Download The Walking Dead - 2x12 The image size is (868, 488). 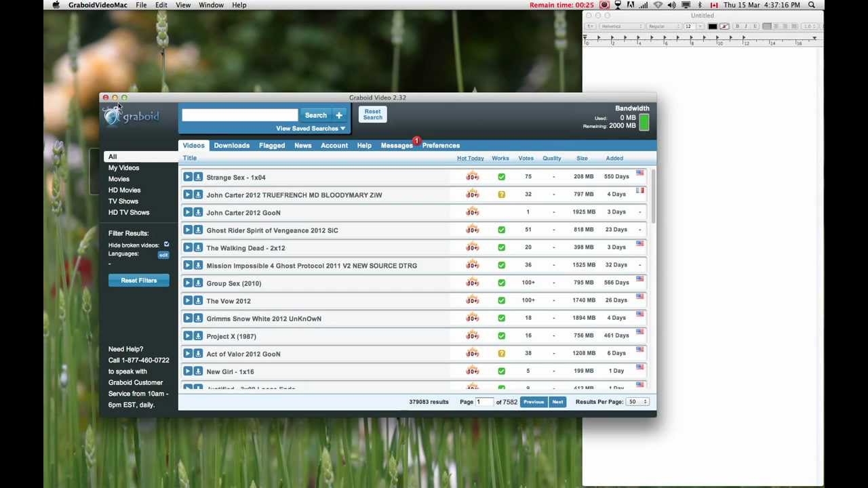click(x=198, y=247)
